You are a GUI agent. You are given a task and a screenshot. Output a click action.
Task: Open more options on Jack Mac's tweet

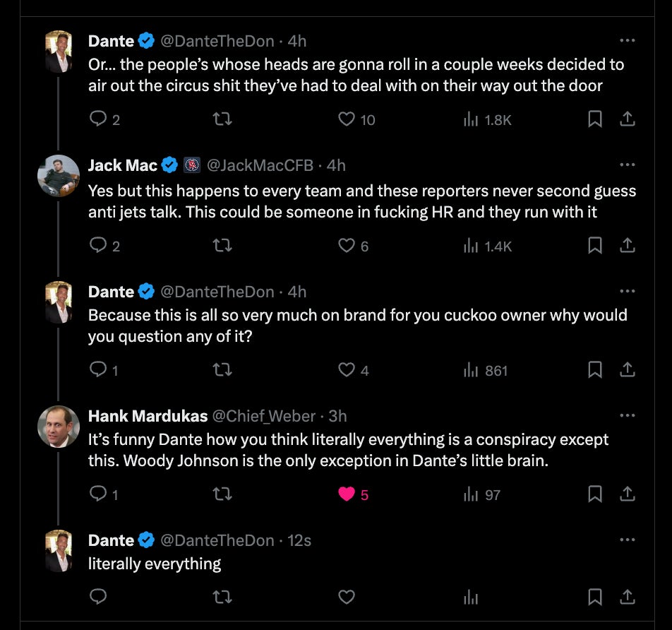click(627, 165)
